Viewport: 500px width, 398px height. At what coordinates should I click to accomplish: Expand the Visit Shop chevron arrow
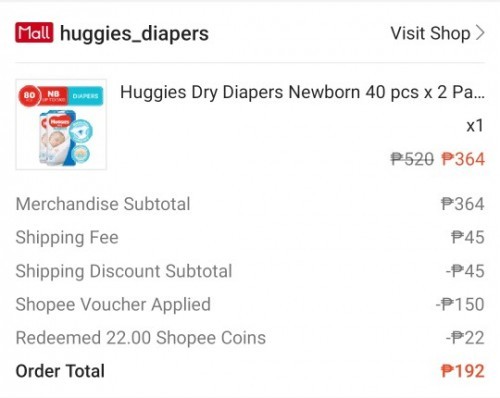point(480,33)
